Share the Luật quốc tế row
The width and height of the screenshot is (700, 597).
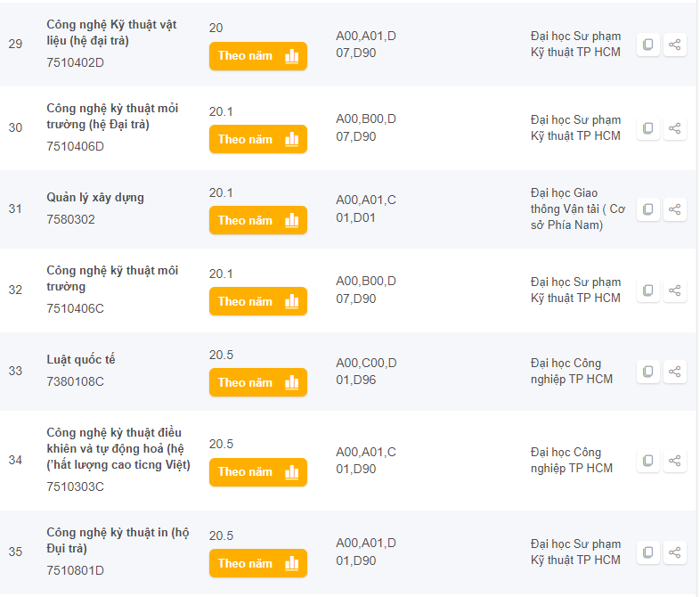point(674,372)
